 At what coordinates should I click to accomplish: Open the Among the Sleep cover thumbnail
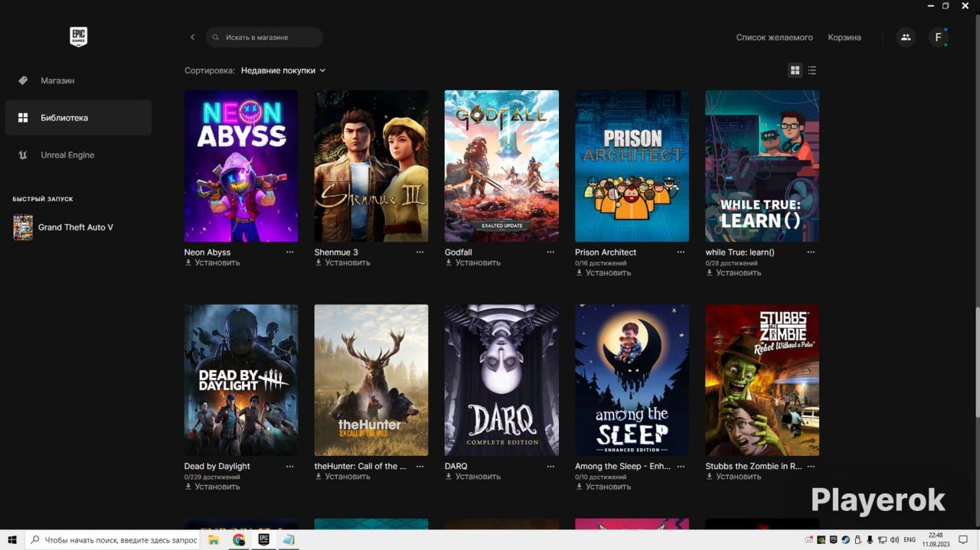[632, 380]
